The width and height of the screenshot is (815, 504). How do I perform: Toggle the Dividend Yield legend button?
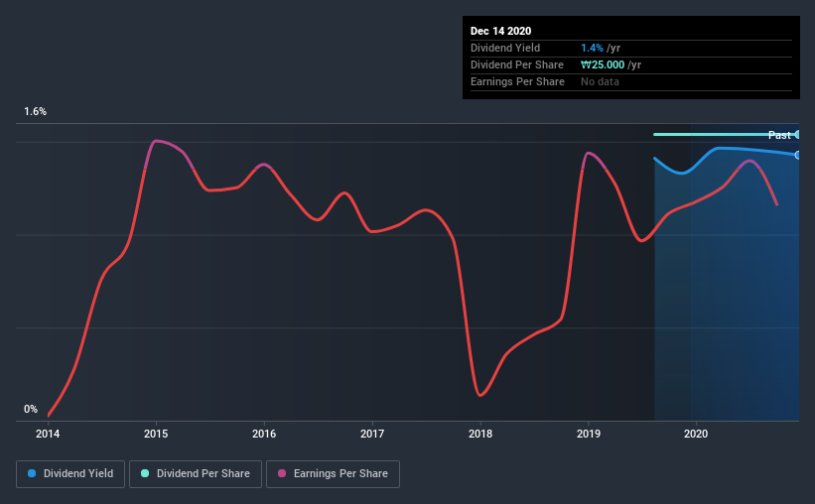70,474
